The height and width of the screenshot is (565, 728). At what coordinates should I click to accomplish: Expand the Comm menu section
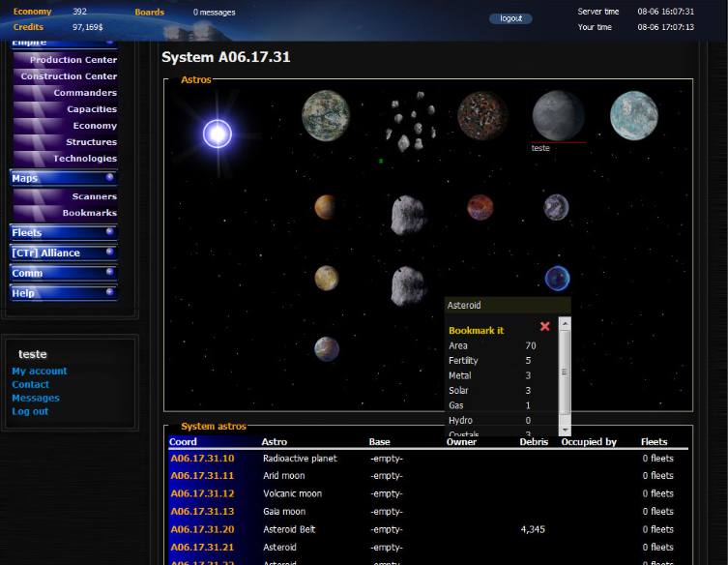(64, 273)
